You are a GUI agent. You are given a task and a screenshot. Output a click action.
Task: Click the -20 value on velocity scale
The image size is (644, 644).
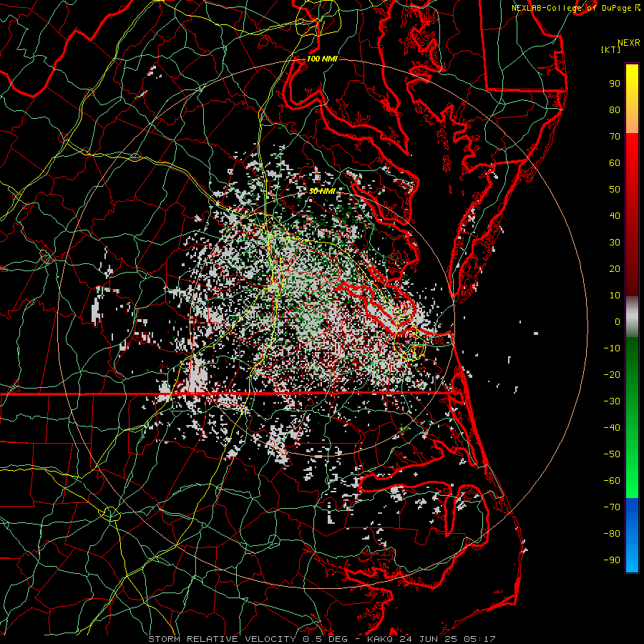coord(612,374)
